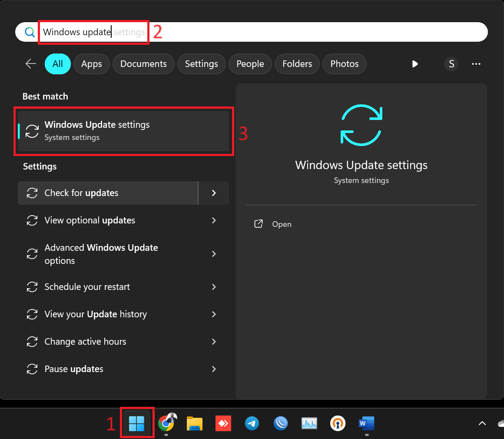Open the S account profile button
Image resolution: width=504 pixels, height=439 pixels.
[x=451, y=64]
